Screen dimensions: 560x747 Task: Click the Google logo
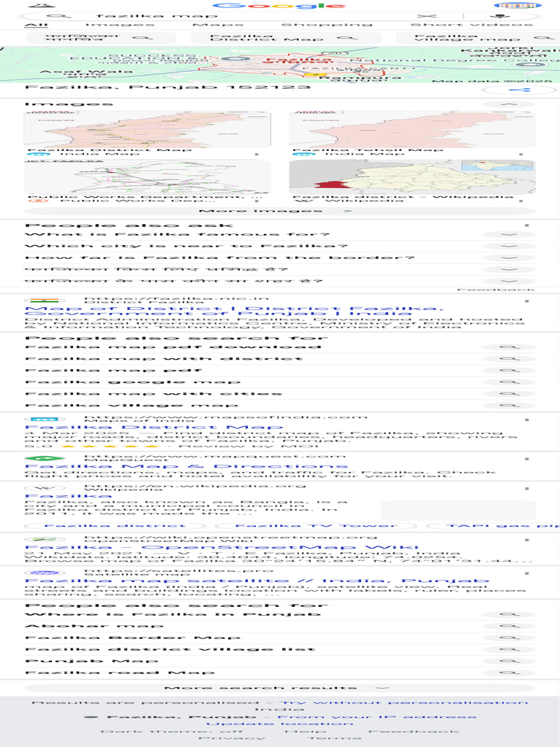click(279, 6)
